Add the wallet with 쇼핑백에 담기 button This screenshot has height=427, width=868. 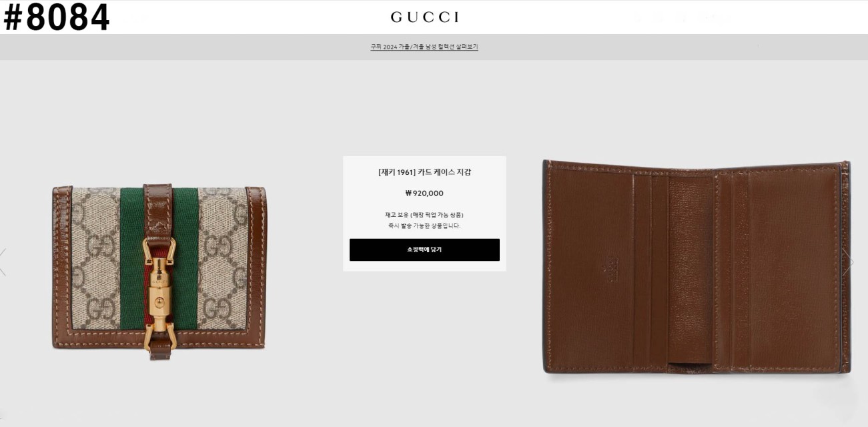pos(424,250)
